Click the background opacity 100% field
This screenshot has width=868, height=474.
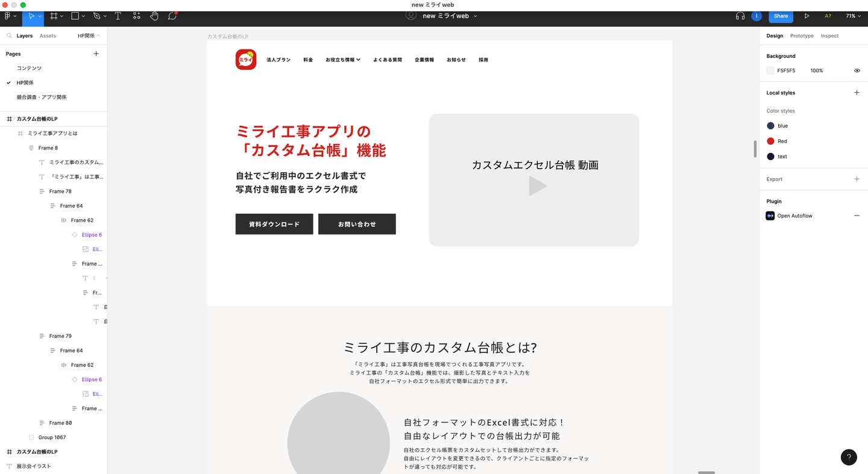point(817,70)
